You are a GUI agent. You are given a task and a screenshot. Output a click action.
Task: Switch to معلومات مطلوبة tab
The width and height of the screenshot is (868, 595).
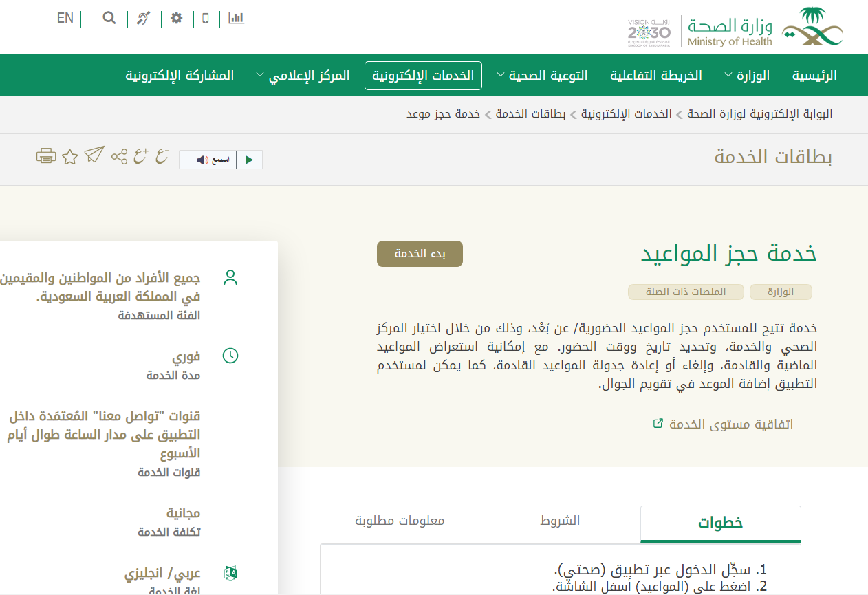click(400, 521)
